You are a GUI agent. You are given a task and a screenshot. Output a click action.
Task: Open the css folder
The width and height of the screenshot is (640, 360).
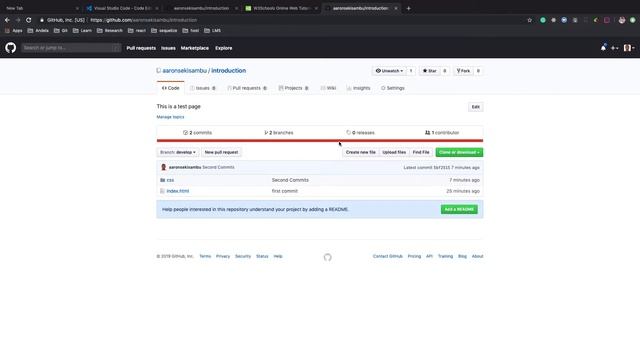click(170, 180)
